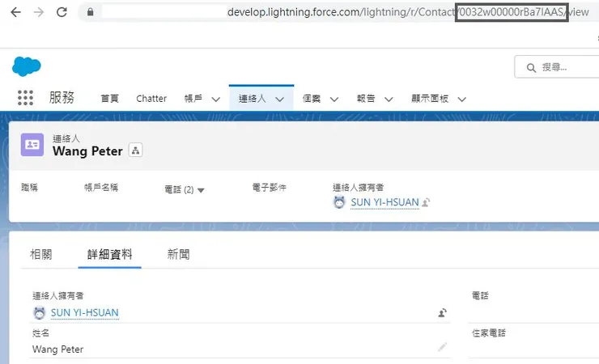Open the 帳戶 navigation tab

193,99
